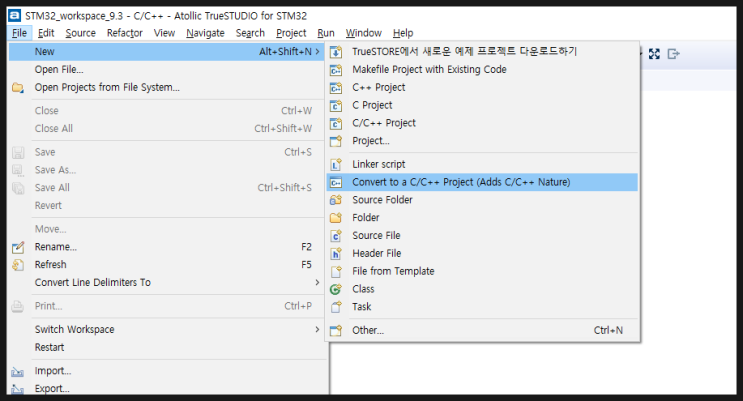Click the TrueSTORE download project icon
This screenshot has width=743, height=401.
coord(336,52)
